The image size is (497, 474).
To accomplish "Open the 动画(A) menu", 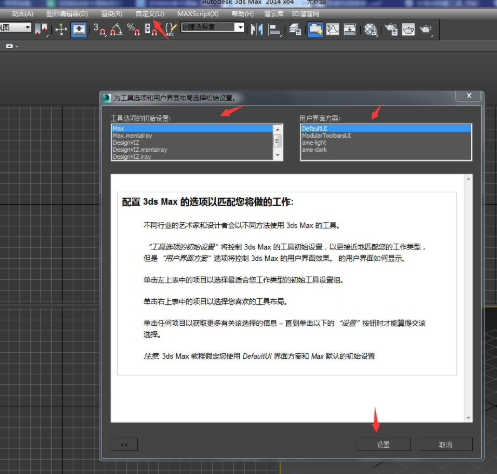I will coord(22,14).
